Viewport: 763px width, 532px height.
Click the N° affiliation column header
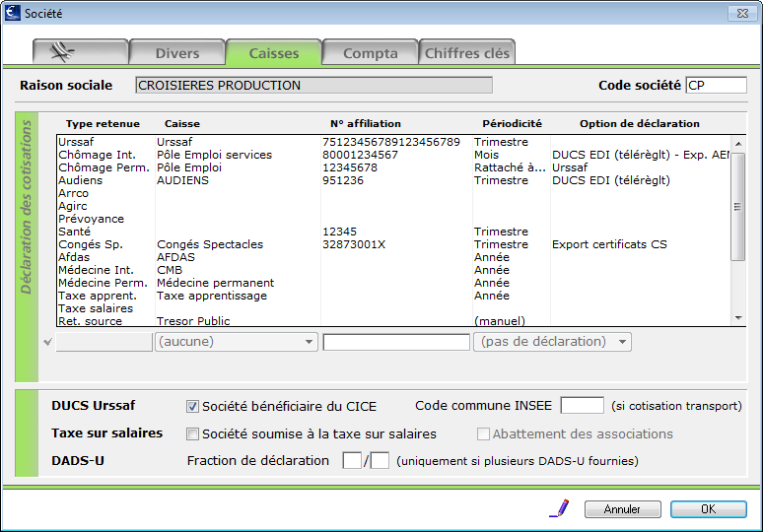coord(366,123)
